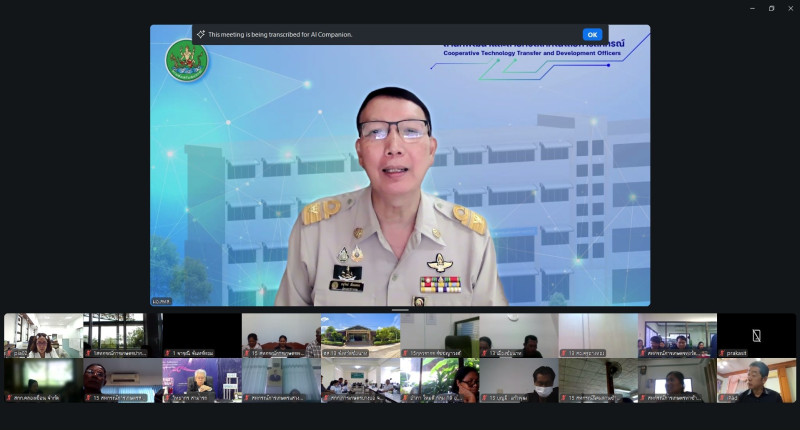Image resolution: width=800 pixels, height=430 pixels.
Task: Click OK on the AI Companion transcription notice
Action: 592,34
